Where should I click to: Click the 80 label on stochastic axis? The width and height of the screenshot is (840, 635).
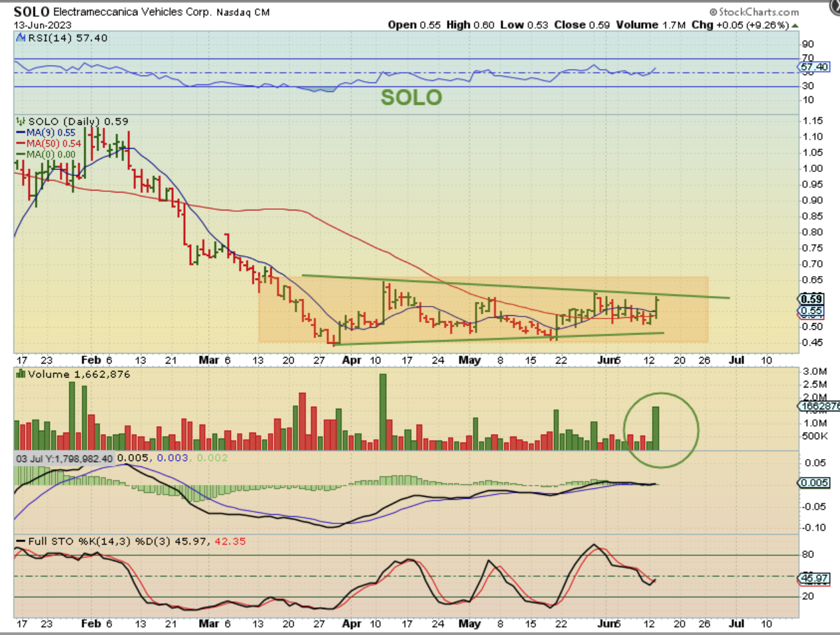(807, 555)
